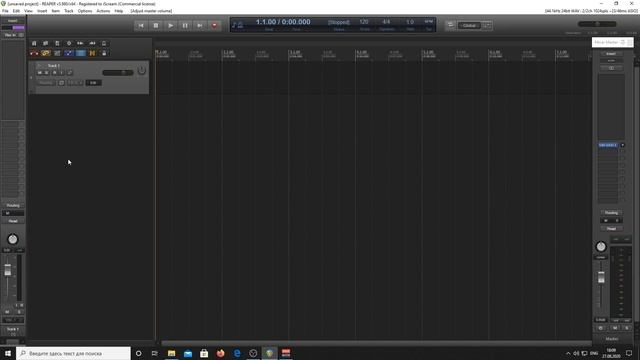The image size is (640, 360).
Task: Open the Track menu
Action: click(x=69, y=11)
